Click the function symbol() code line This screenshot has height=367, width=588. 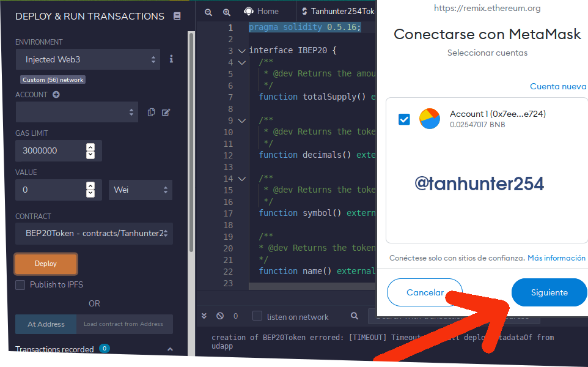click(317, 213)
